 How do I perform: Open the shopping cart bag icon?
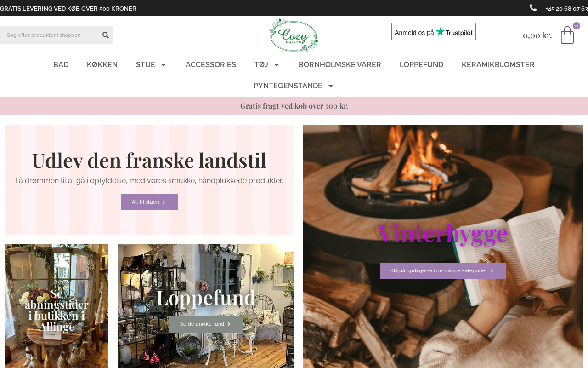coord(567,35)
